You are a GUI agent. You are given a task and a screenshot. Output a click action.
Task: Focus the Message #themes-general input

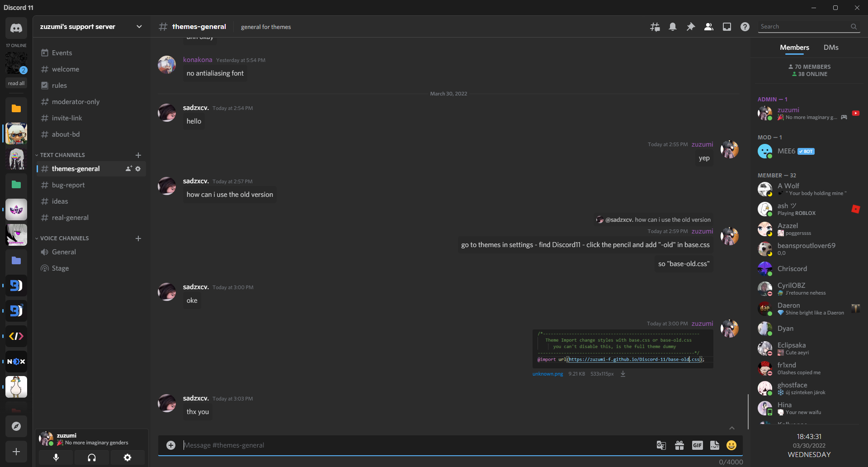click(x=416, y=445)
